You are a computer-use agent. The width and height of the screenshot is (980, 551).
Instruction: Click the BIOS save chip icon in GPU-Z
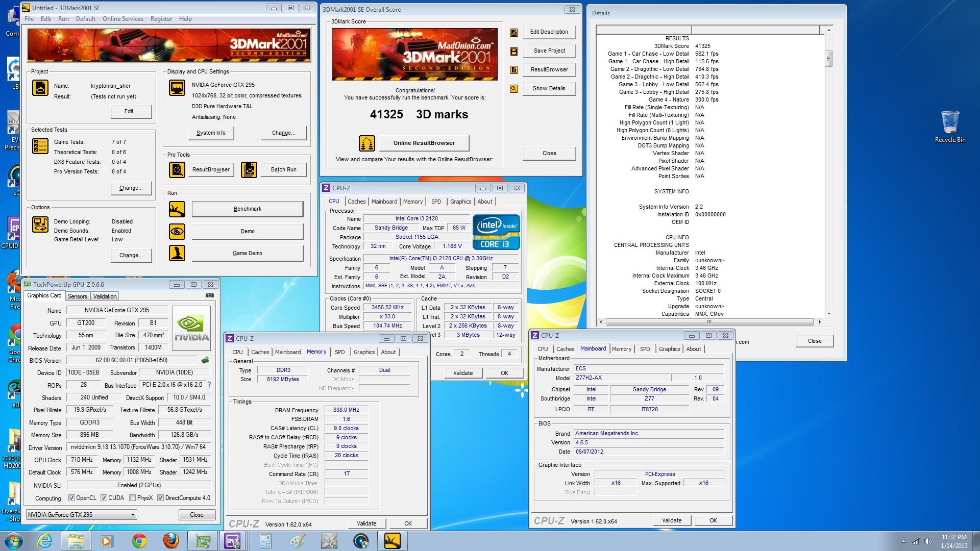205,360
